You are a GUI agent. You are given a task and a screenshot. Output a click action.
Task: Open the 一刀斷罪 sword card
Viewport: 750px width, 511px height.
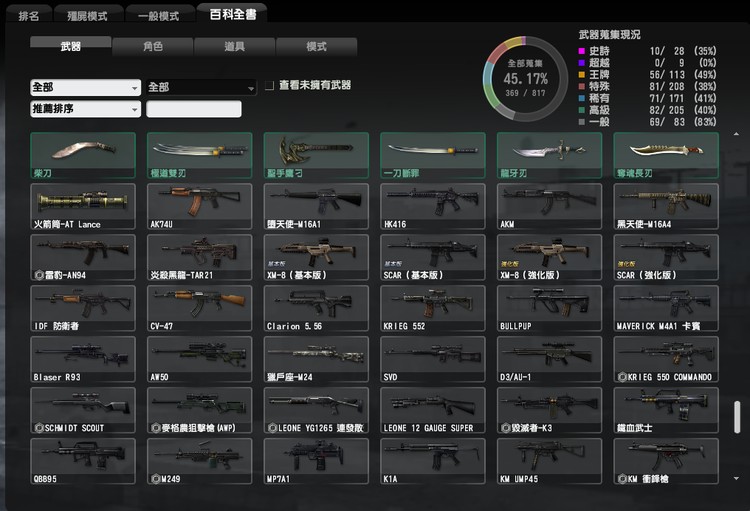coord(433,156)
